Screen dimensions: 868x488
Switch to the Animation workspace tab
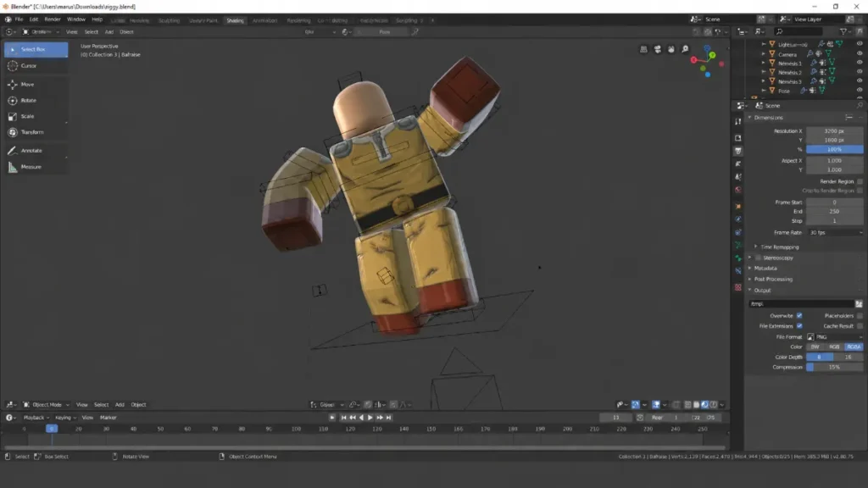pos(264,20)
